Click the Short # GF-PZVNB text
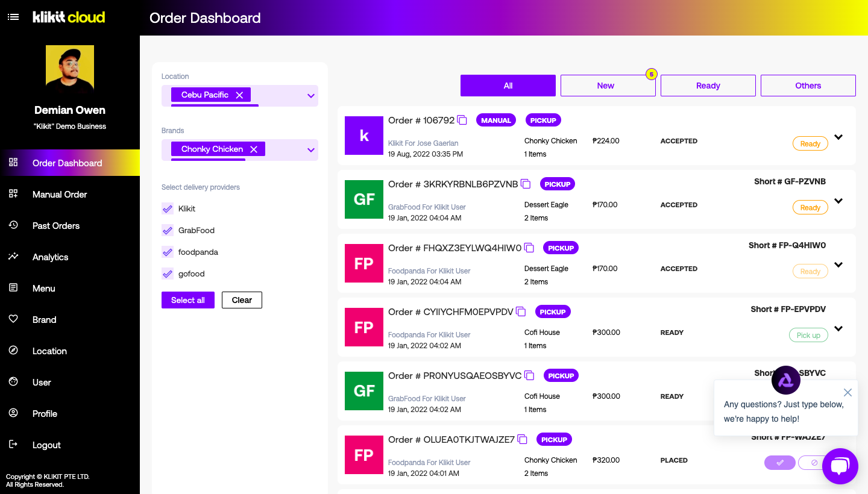This screenshot has width=868, height=494. [x=790, y=181]
